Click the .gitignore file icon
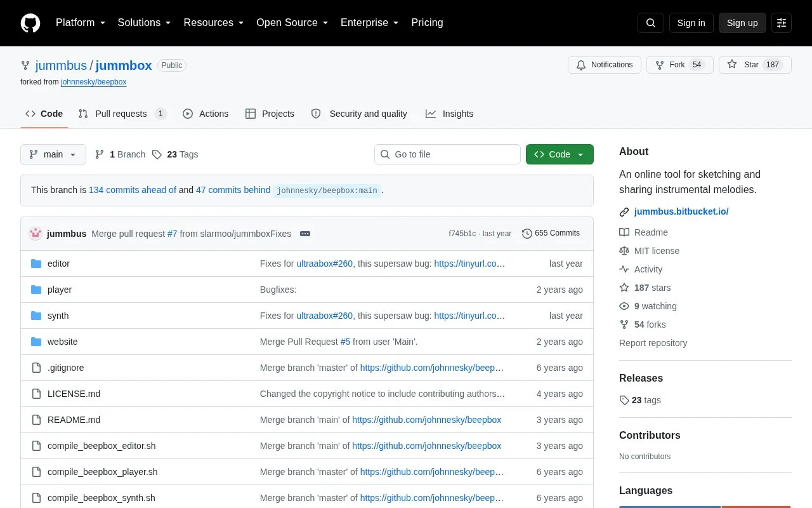812x508 pixels. [36, 368]
